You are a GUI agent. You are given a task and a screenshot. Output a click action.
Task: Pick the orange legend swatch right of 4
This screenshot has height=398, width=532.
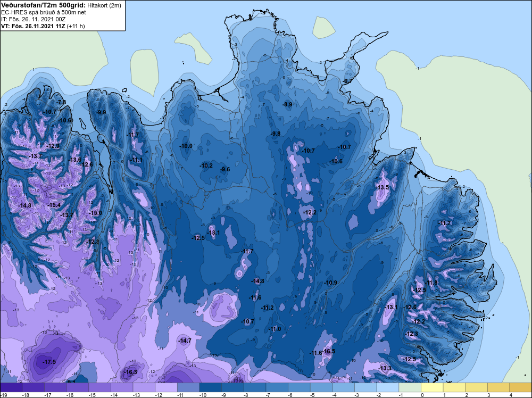520,387
